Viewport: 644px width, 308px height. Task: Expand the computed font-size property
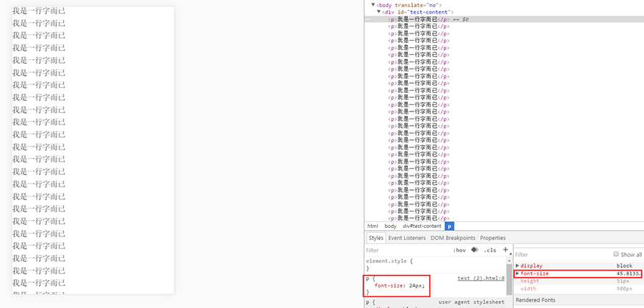(517, 274)
